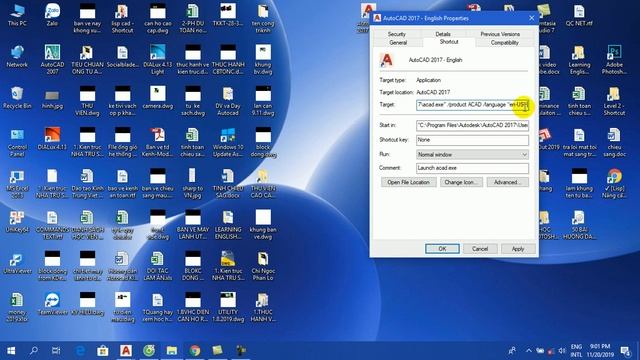Switch to Previous Versions tab
Viewport: 640px width, 360px height.
pyautogui.click(x=500, y=34)
